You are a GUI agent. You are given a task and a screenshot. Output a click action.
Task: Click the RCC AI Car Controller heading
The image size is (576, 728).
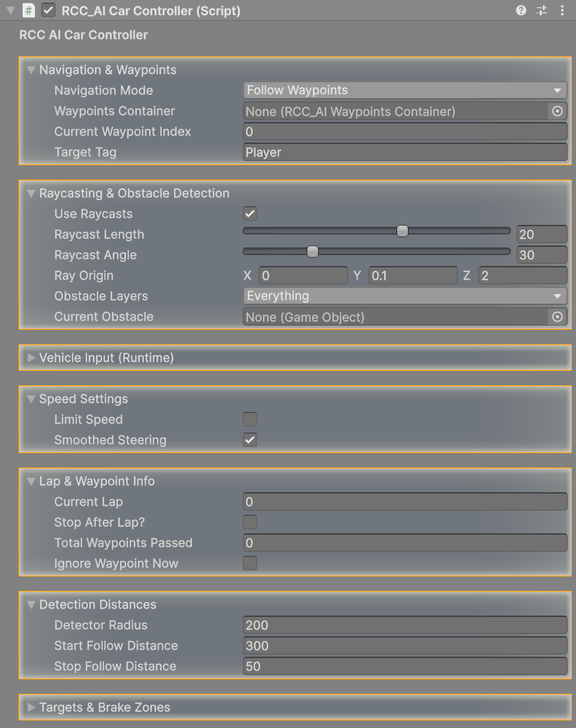[84, 35]
